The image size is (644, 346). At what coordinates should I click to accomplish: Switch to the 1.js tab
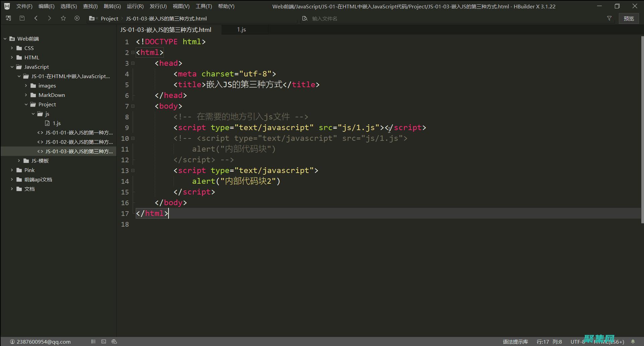[x=241, y=30]
